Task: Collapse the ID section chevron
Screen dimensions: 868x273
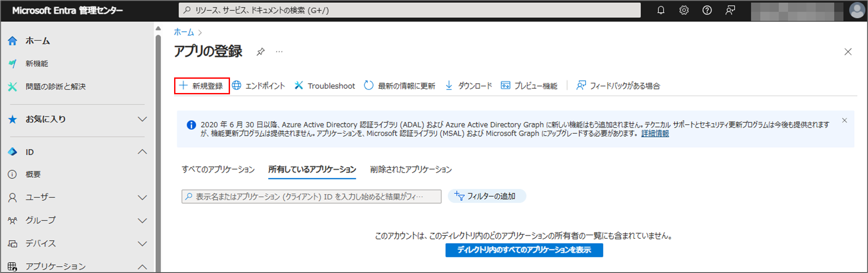Action: pyautogui.click(x=142, y=152)
